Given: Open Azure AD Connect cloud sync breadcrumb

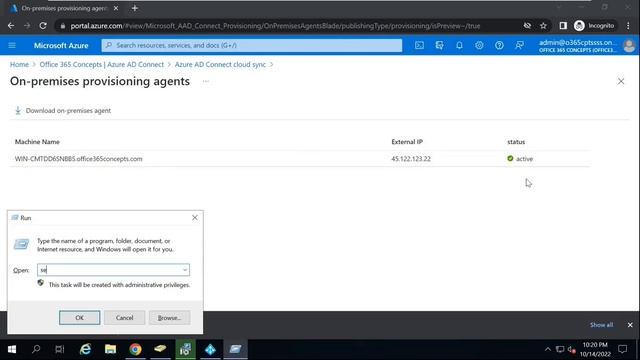Looking at the screenshot, I should click(220, 64).
